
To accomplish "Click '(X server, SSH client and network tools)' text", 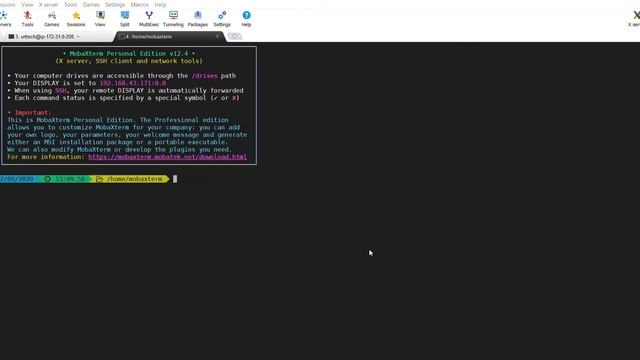I will click(x=129, y=61).
